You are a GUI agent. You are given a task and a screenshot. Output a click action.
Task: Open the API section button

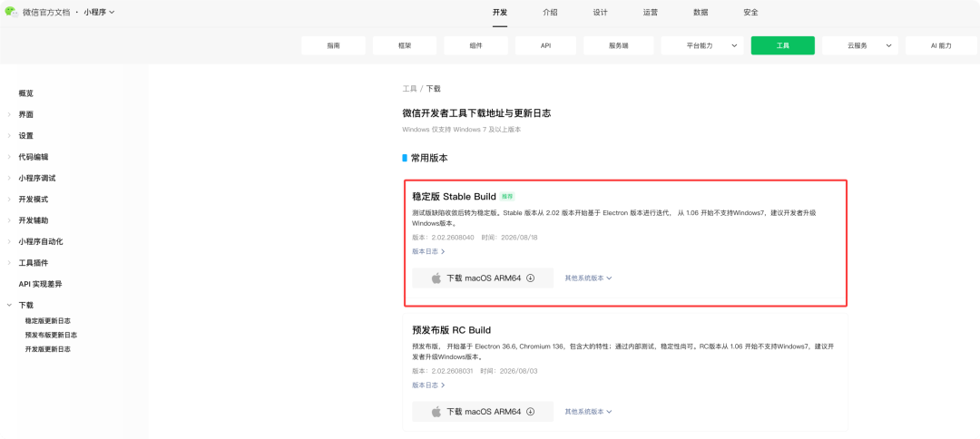pos(545,45)
